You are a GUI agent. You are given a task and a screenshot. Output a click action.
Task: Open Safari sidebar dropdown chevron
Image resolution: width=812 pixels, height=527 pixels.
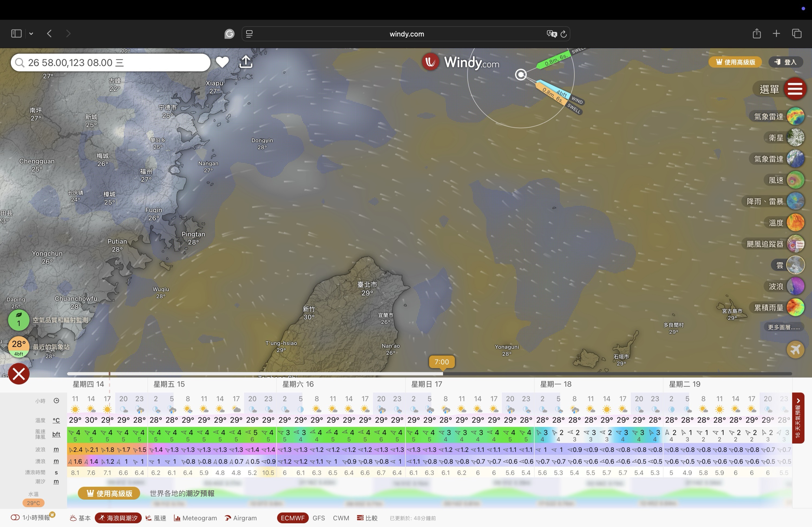coord(31,34)
